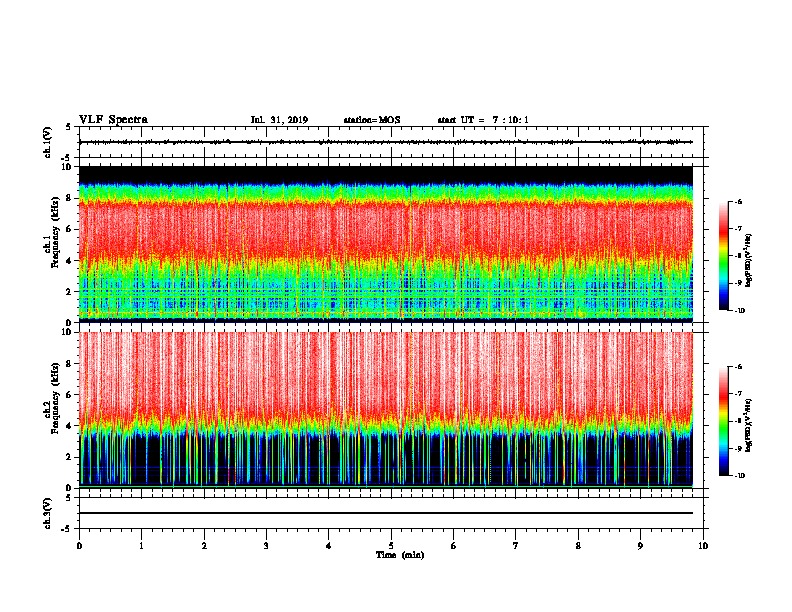
Task: Click time axis tick label "4"
Action: 329,546
